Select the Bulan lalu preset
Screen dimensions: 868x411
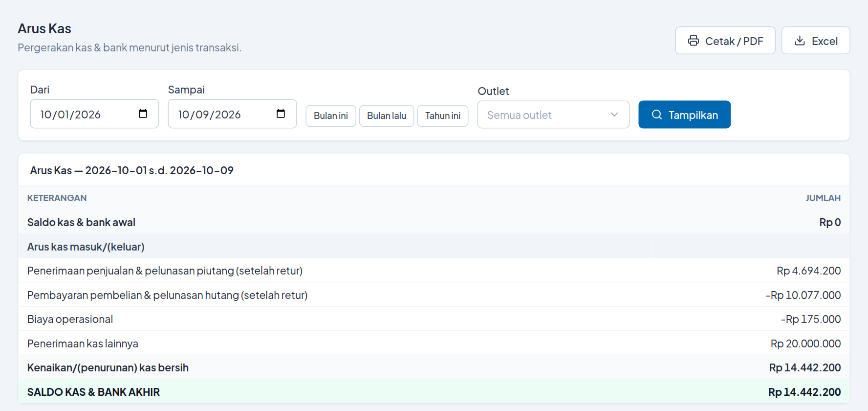point(387,116)
